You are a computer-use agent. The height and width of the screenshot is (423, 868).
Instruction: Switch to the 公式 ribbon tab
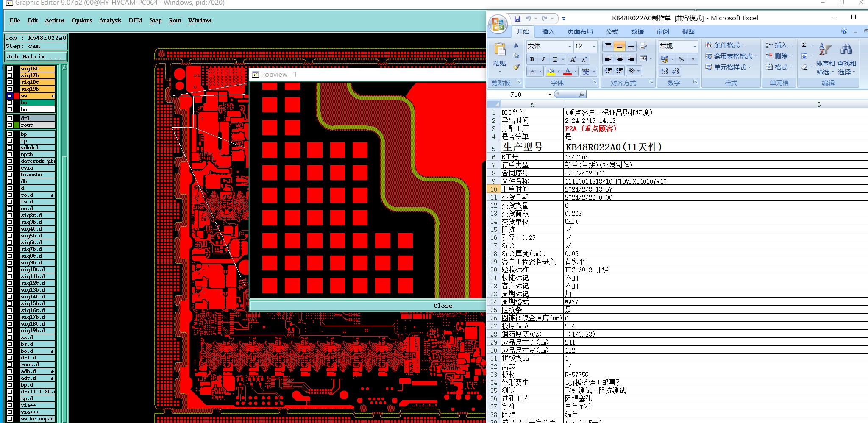[612, 31]
